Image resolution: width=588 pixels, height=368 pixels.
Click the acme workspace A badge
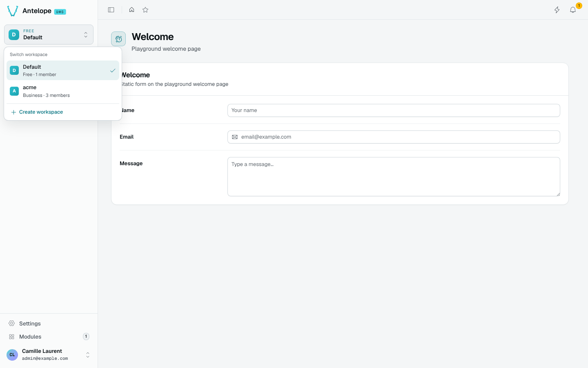pyautogui.click(x=14, y=91)
